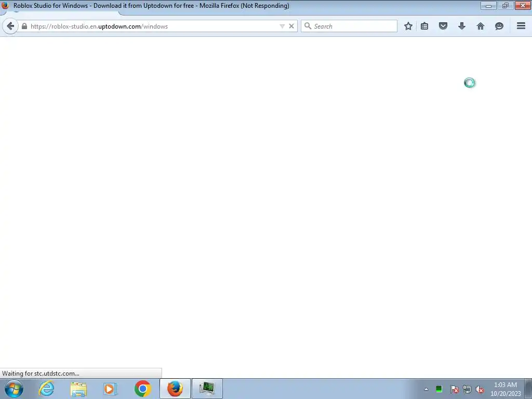Show bookmarks list icon
Viewport: 532px width, 399px height.
click(424, 26)
